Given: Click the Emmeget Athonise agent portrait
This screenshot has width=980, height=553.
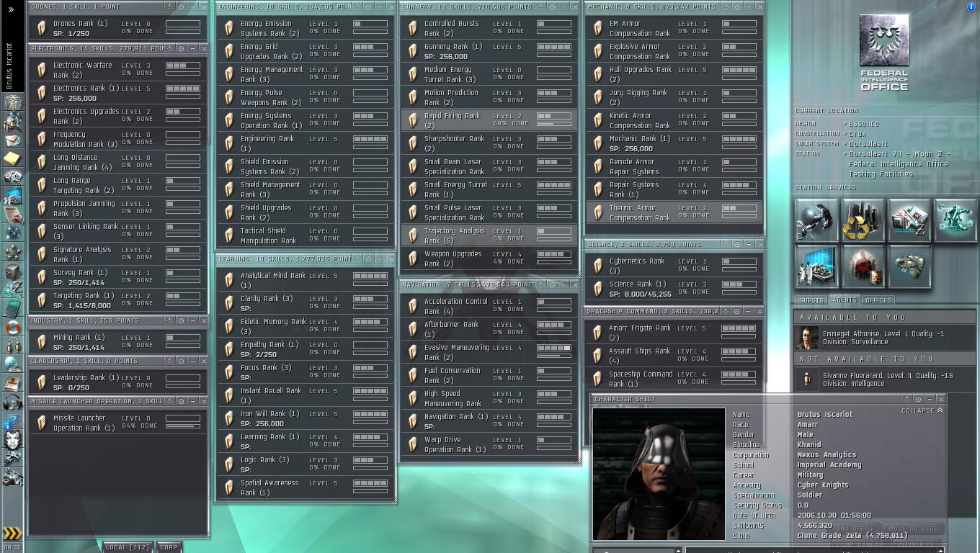Looking at the screenshot, I should pos(806,338).
